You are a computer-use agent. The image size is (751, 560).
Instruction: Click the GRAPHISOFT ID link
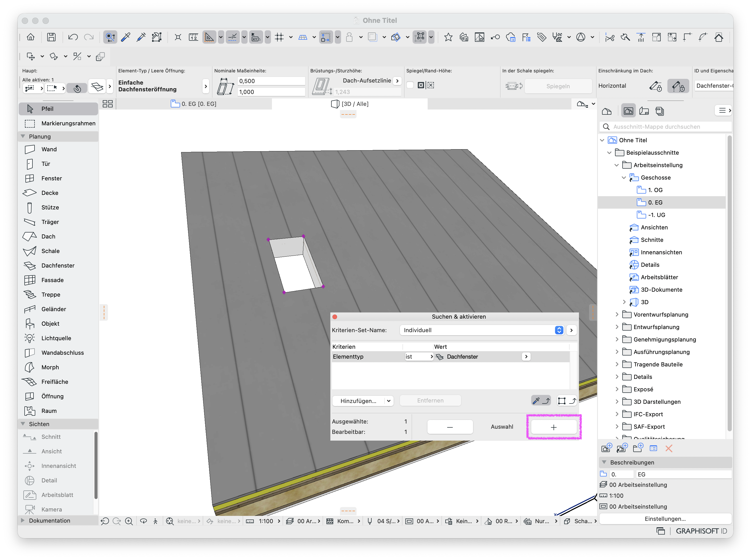click(701, 531)
